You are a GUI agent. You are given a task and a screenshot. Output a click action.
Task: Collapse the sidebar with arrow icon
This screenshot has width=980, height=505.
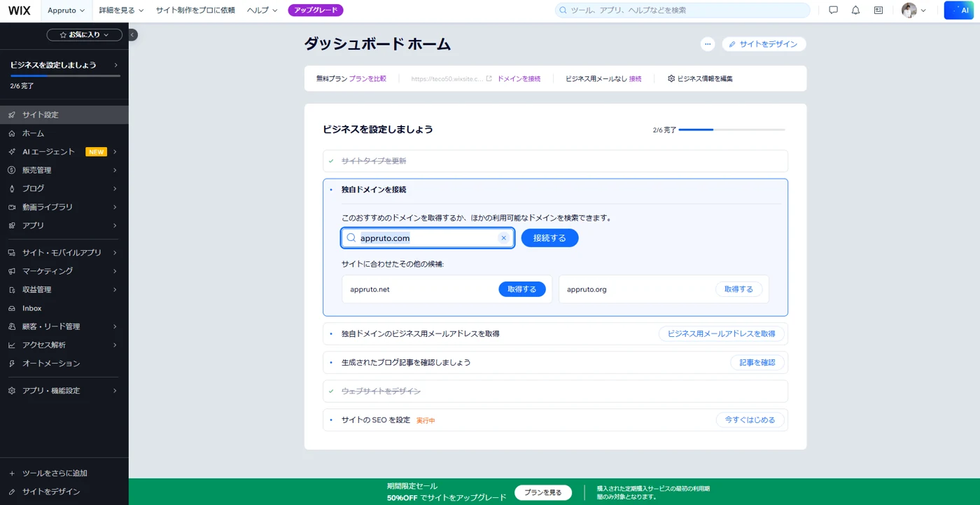[x=132, y=35]
